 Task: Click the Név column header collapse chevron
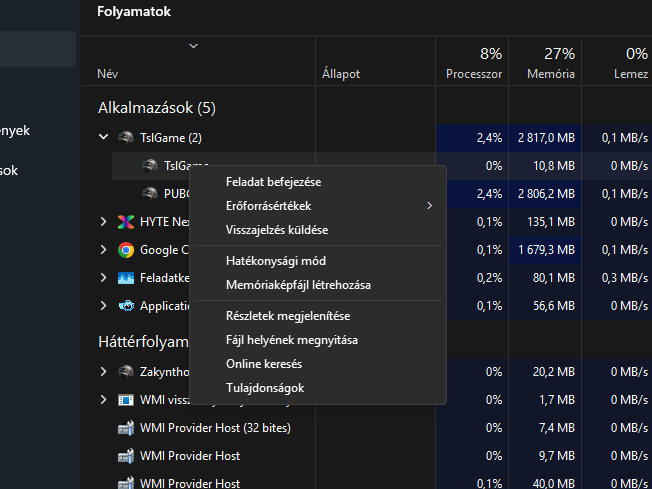click(x=193, y=46)
